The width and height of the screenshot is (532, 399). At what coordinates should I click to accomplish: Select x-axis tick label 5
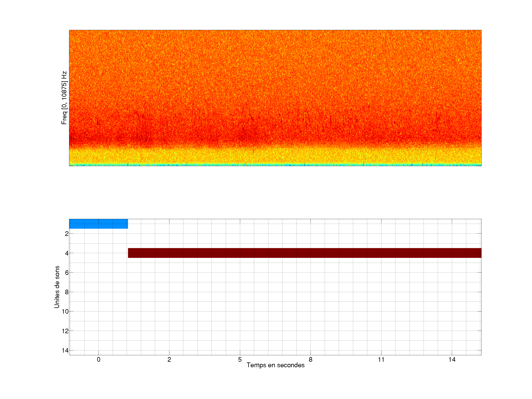tap(240, 359)
